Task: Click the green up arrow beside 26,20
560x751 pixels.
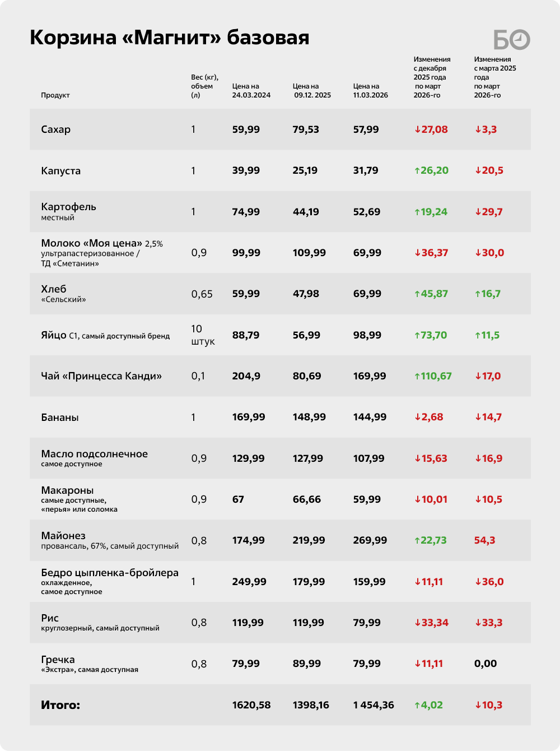Action: (x=417, y=171)
